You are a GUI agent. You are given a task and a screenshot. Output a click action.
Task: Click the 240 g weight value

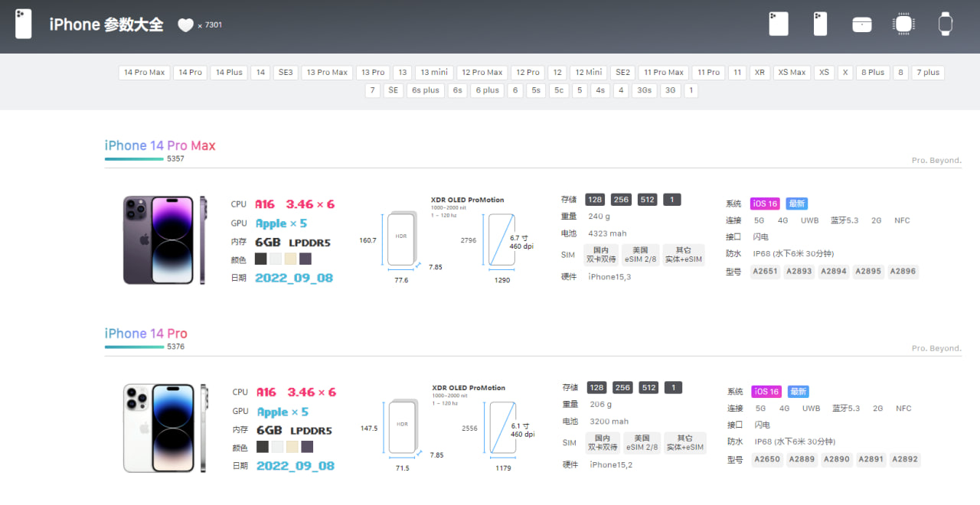click(x=599, y=217)
